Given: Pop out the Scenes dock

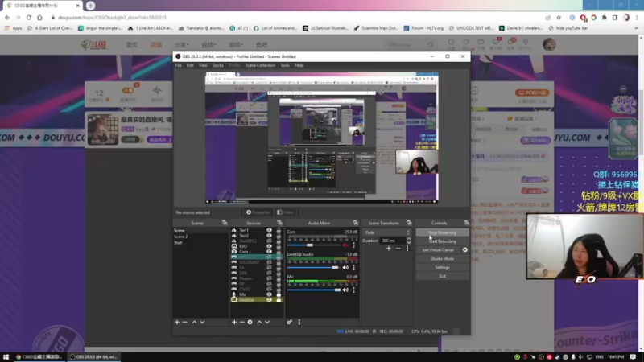Looking at the screenshot, I should tap(225, 223).
